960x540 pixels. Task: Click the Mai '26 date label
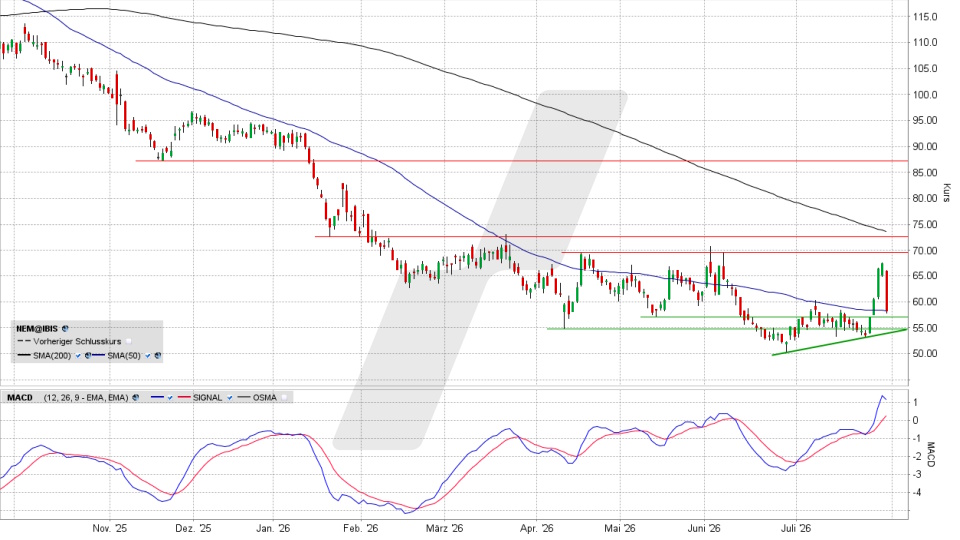(x=620, y=528)
